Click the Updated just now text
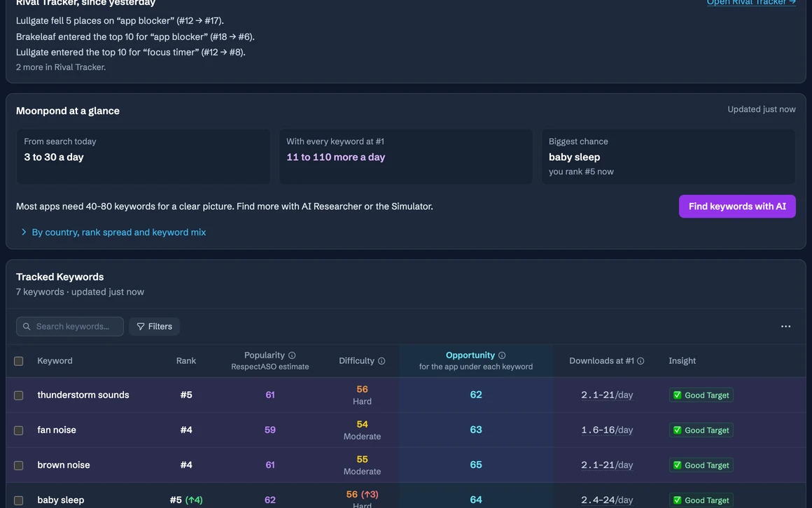 (x=762, y=109)
